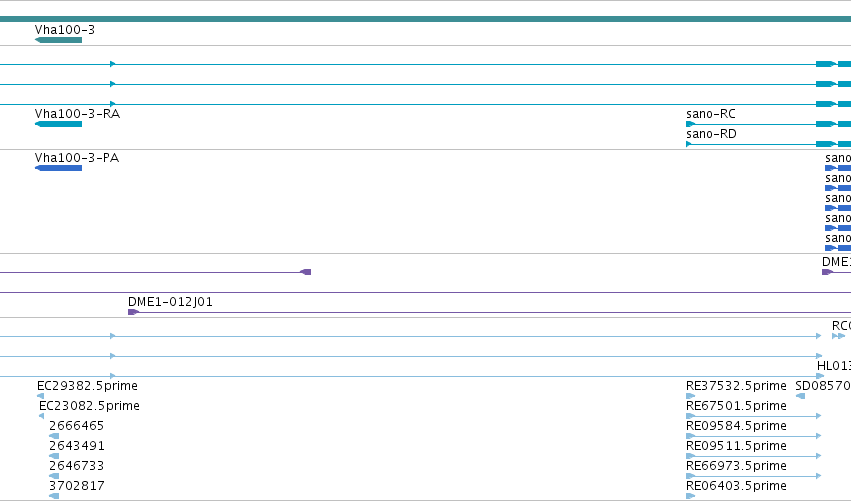Select cDNA RE06403.5prime
The image size is (851, 501).
[x=736, y=486]
